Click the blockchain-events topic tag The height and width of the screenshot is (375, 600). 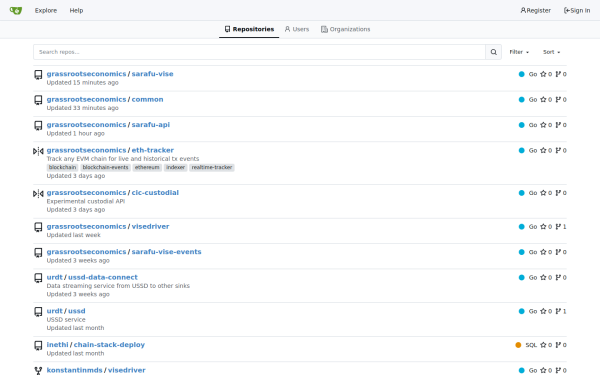(105, 168)
